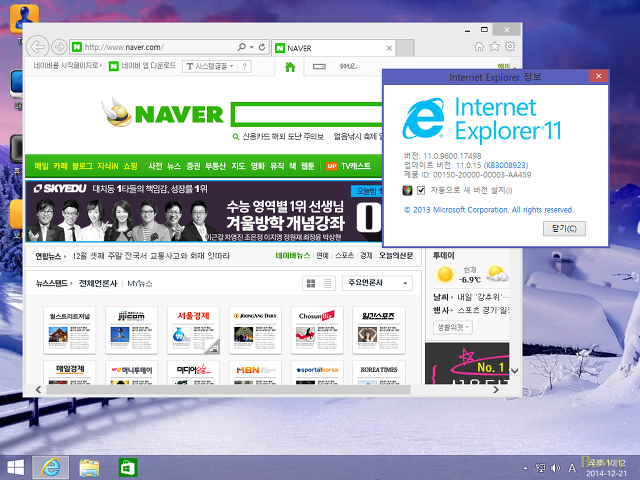Open 메일 in green menu bar
Image resolution: width=640 pixels, height=480 pixels.
click(41, 166)
